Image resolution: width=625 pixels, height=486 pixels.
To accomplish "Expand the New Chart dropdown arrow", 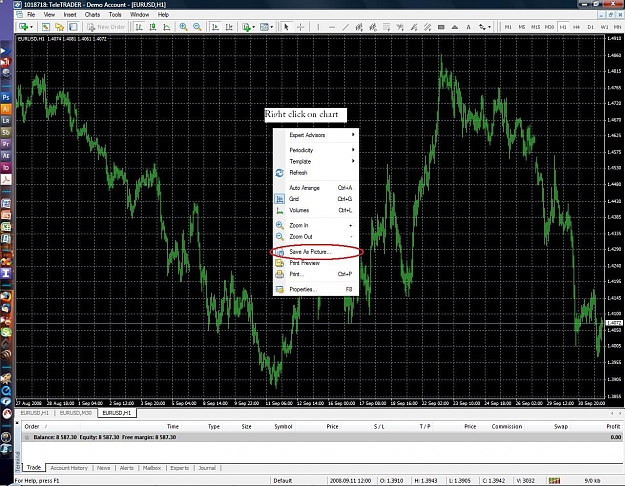I will 31,27.
